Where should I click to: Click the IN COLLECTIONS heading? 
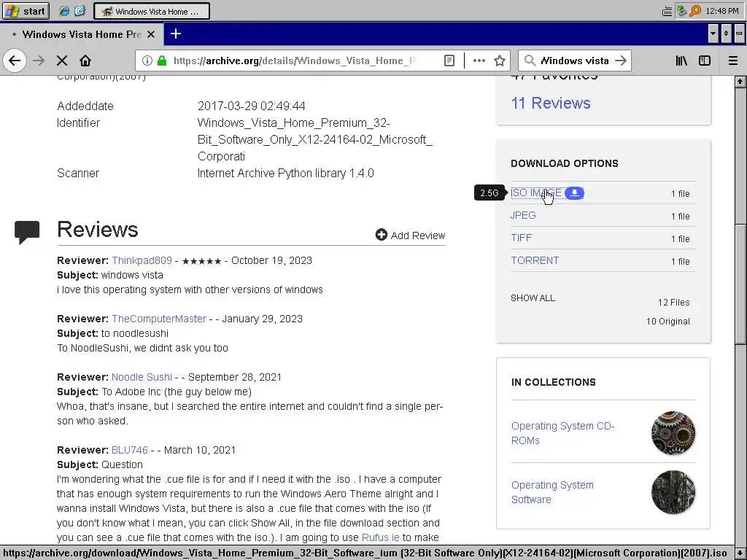[x=553, y=382]
